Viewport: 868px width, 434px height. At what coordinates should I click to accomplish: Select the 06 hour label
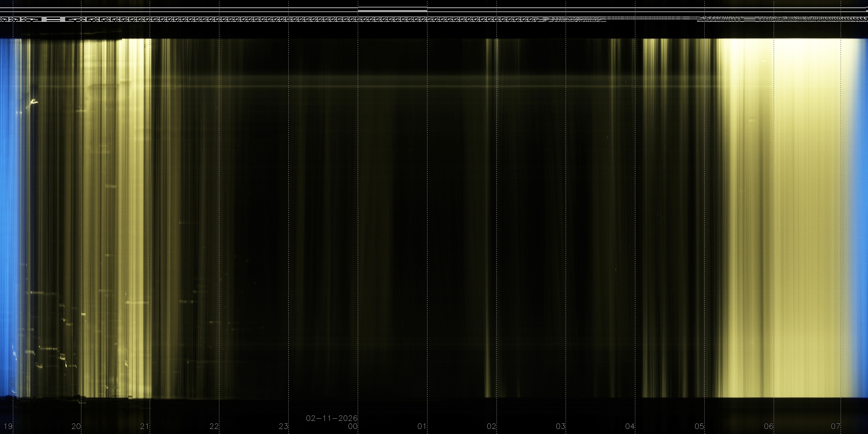769,426
